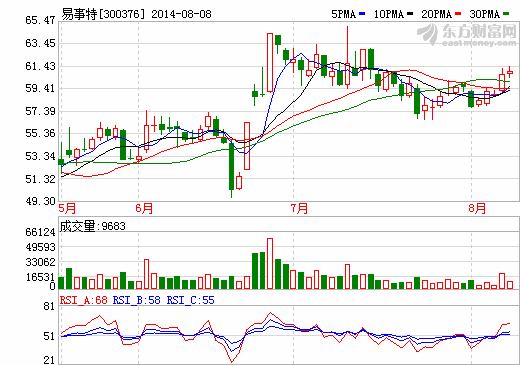Click the 5月 month label

pos(67,209)
